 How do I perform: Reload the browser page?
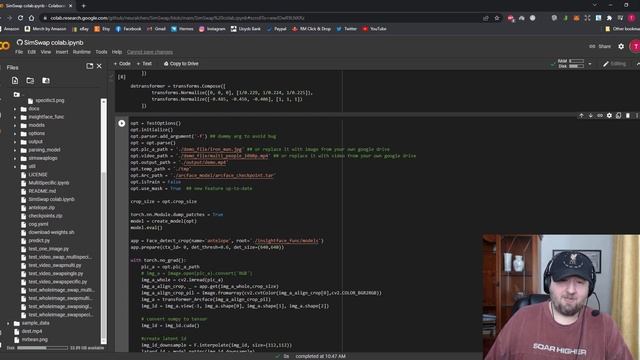(20, 18)
